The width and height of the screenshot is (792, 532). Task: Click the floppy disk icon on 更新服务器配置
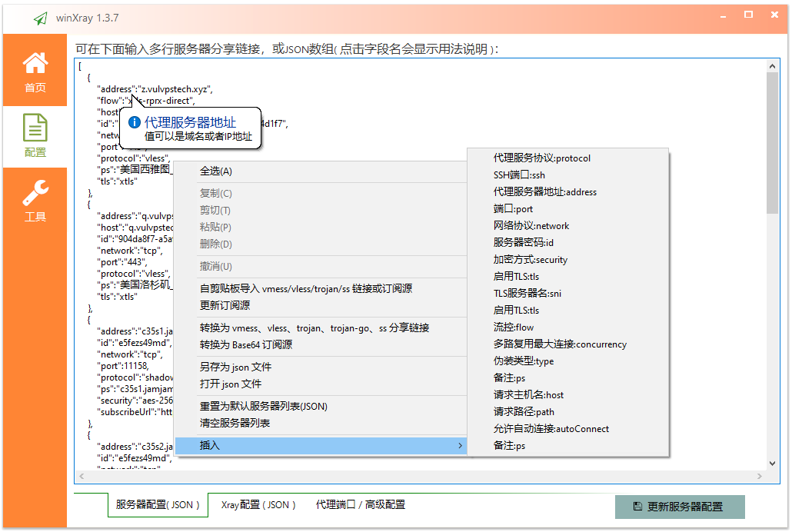(x=637, y=506)
